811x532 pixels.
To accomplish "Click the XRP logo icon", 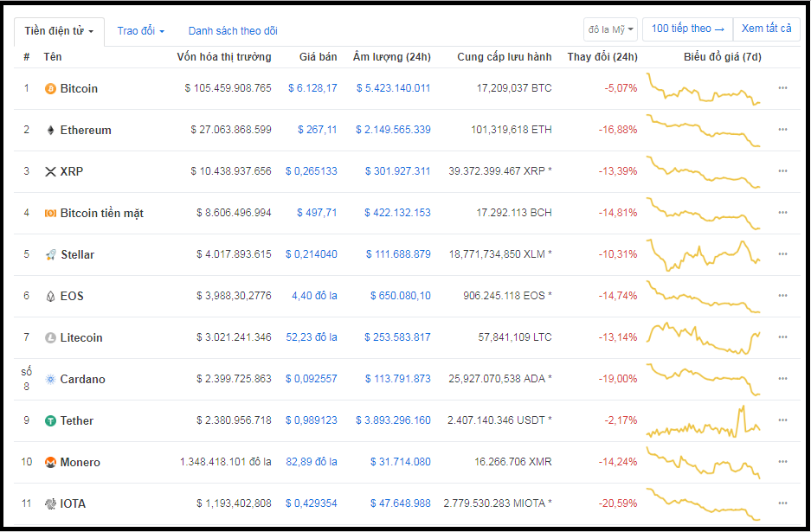I will coord(50,171).
